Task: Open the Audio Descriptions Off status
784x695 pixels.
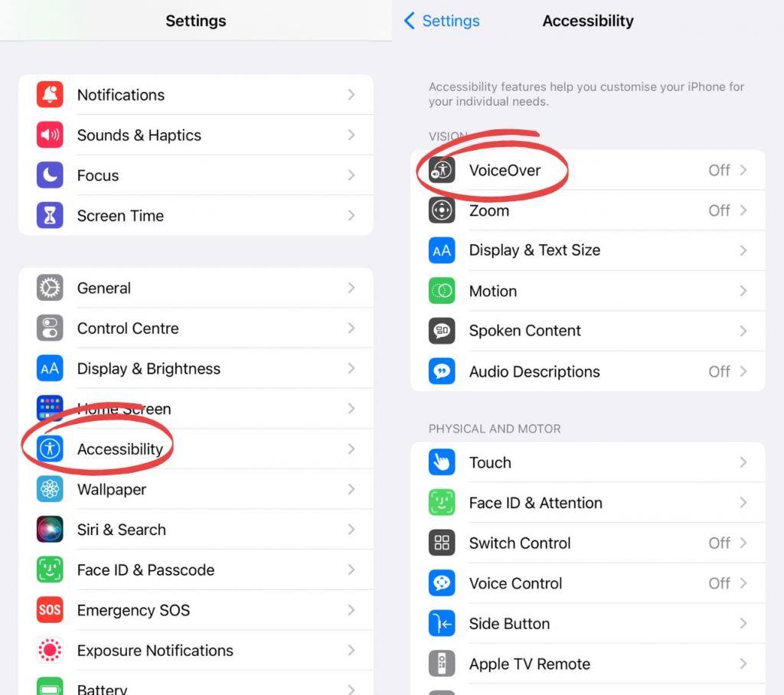Action: [719, 371]
